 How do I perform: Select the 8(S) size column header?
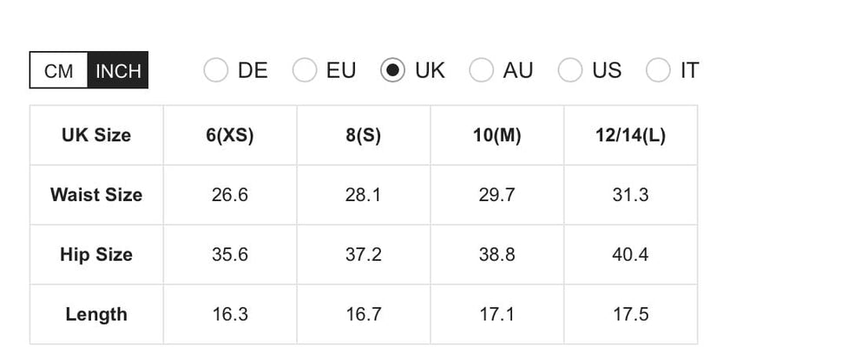coord(363,135)
